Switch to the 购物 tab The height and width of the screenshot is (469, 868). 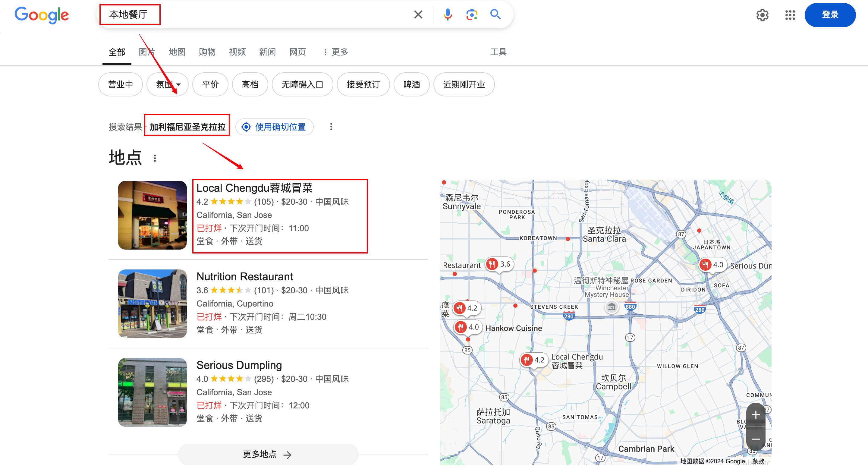(207, 52)
